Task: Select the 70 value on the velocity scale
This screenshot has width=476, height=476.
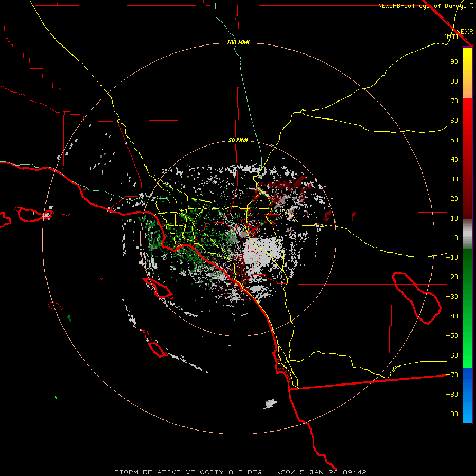Action: click(454, 101)
